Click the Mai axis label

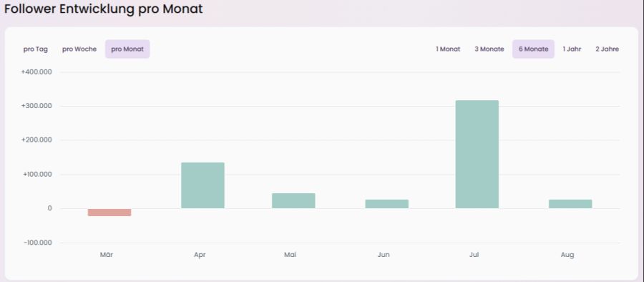[x=290, y=255]
